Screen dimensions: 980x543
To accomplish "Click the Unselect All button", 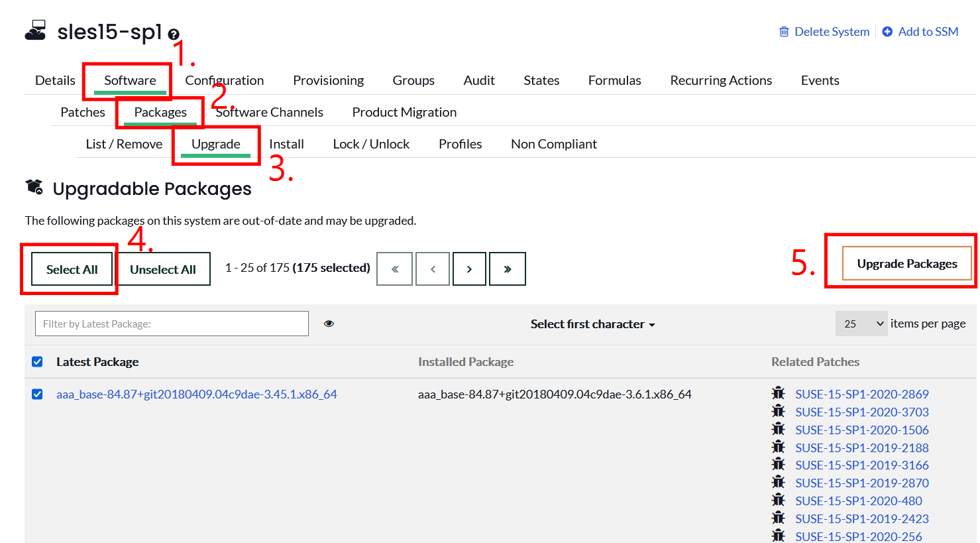I will coord(163,269).
